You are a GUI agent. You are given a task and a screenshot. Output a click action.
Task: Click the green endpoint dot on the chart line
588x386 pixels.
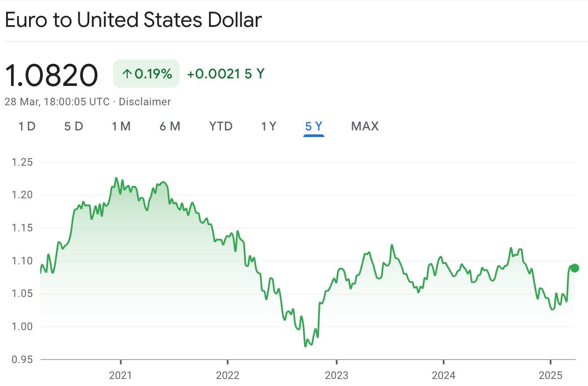574,268
